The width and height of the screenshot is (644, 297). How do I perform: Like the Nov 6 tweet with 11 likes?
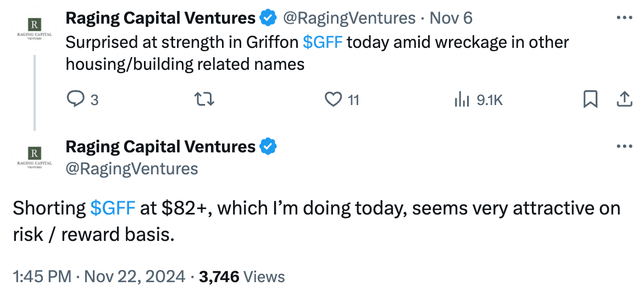coord(342,100)
